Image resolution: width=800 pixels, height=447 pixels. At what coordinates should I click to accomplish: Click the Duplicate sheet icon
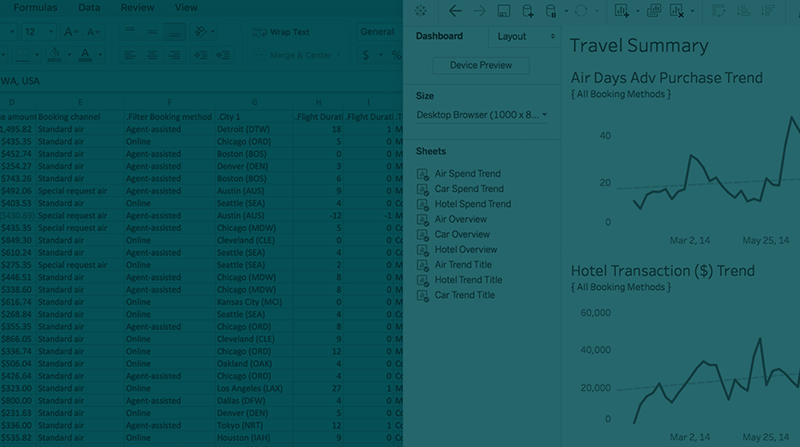point(654,11)
